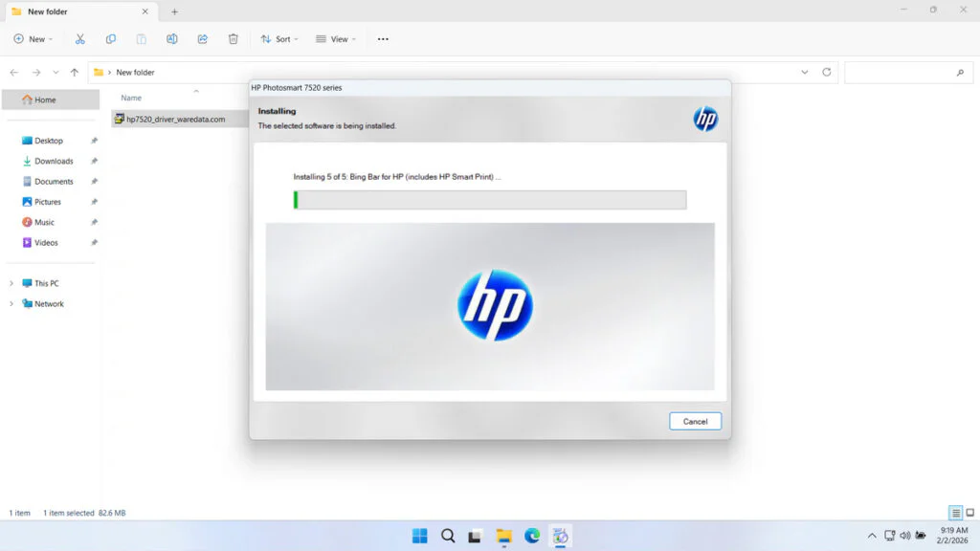Unpin Desktop from Quick access

point(93,140)
